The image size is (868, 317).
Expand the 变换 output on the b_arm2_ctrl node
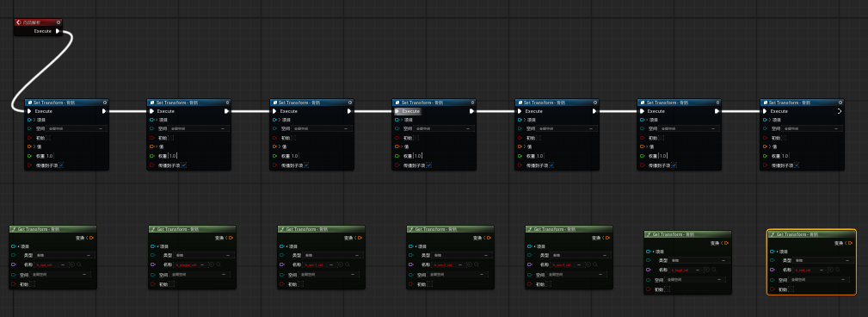483,238
